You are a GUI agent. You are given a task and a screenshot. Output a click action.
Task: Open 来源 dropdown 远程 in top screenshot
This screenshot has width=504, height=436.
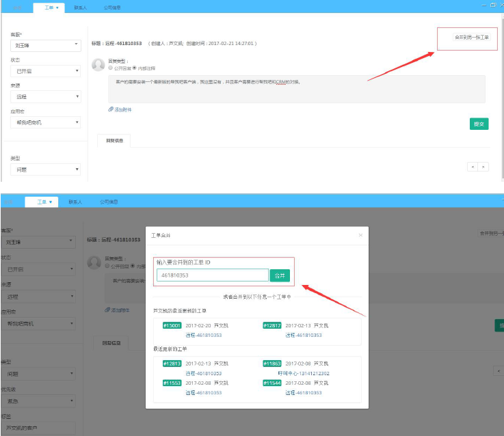tap(46, 97)
